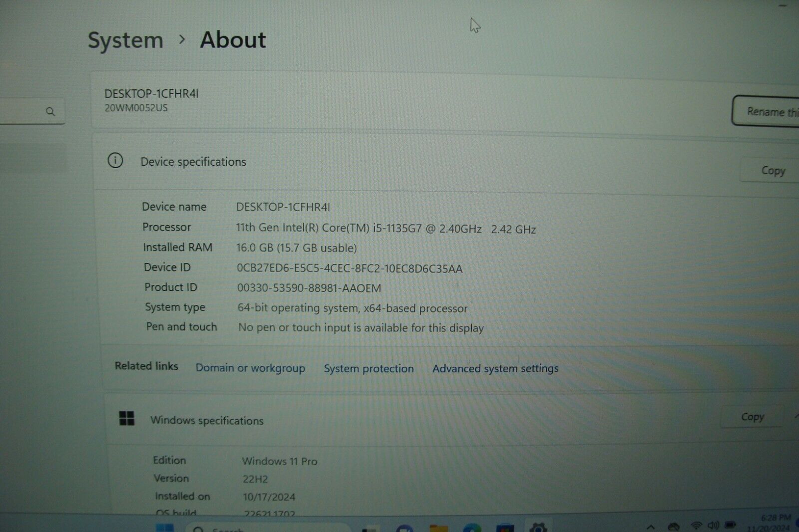The width and height of the screenshot is (799, 532).
Task: Click the search magnifier icon in the sidebar
Action: coord(50,111)
